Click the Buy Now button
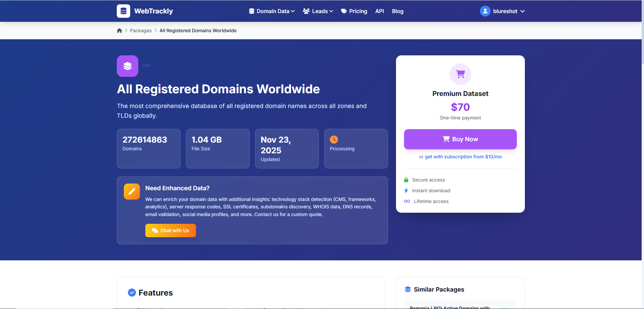This screenshot has height=309, width=644. tap(460, 139)
